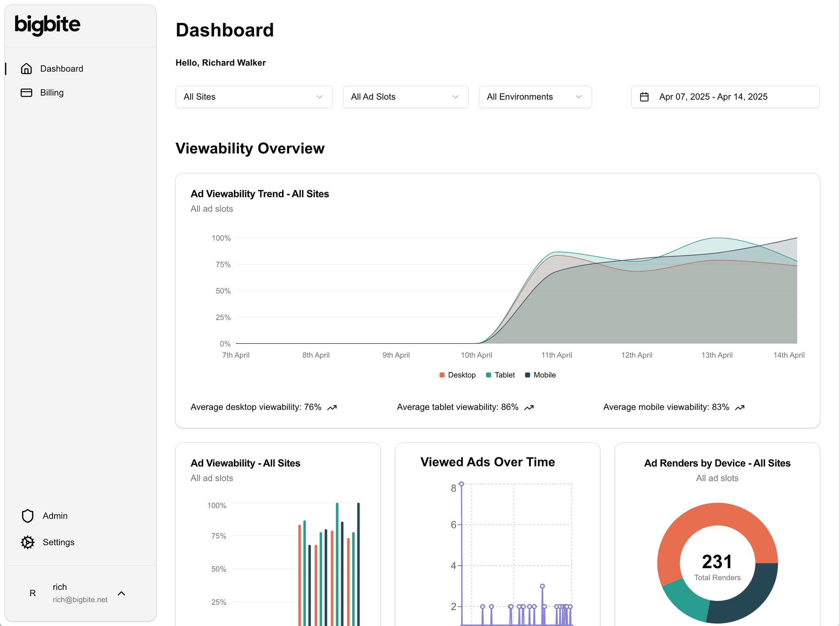840x626 pixels.
Task: Click the 8-value point in Viewed Ads chart
Action: coord(461,484)
